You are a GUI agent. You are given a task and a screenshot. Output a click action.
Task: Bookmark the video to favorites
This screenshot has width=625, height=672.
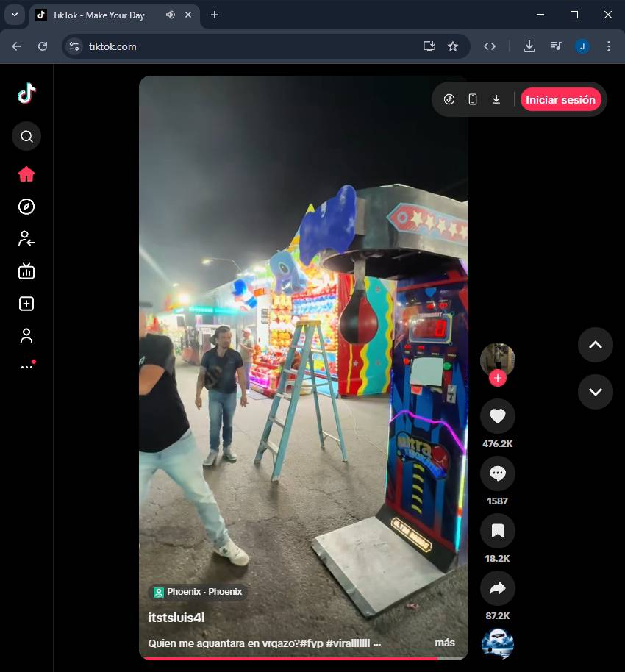[497, 531]
